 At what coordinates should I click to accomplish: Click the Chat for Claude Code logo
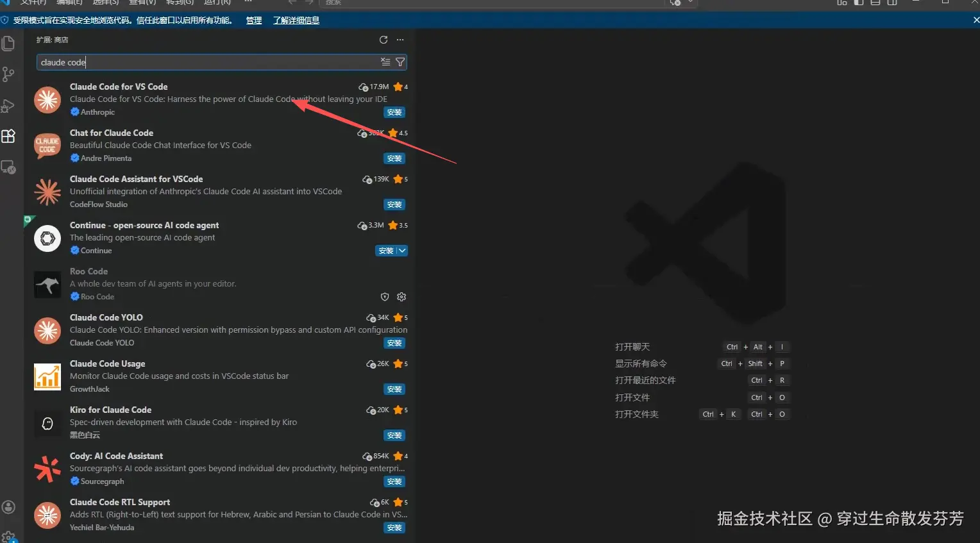(47, 146)
